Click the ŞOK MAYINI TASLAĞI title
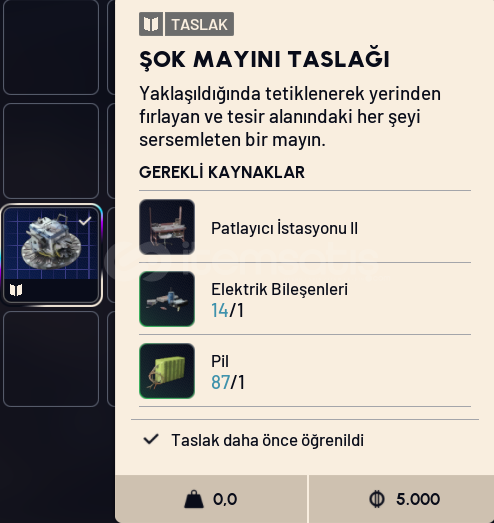The image size is (494, 523). [265, 60]
